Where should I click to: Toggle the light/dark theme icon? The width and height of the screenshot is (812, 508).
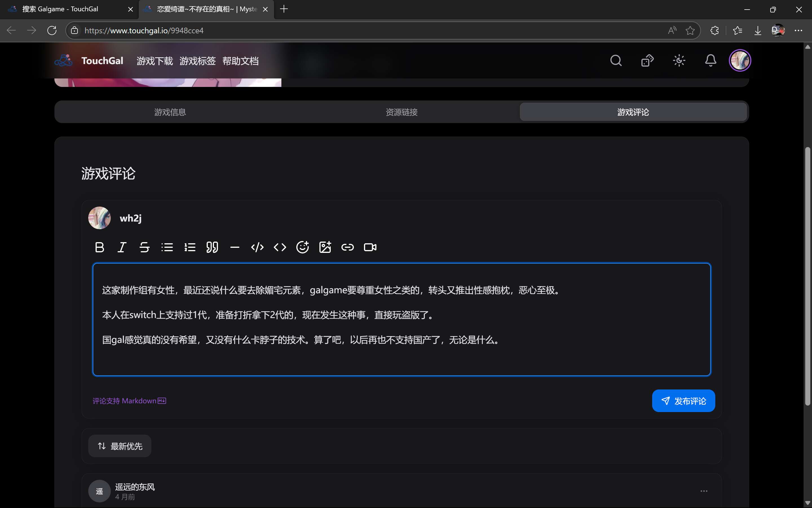(x=679, y=60)
